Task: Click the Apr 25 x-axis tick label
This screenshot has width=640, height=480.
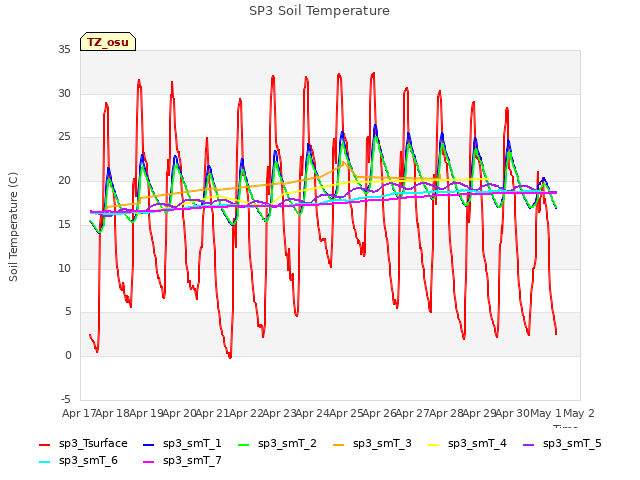Action: tap(346, 413)
